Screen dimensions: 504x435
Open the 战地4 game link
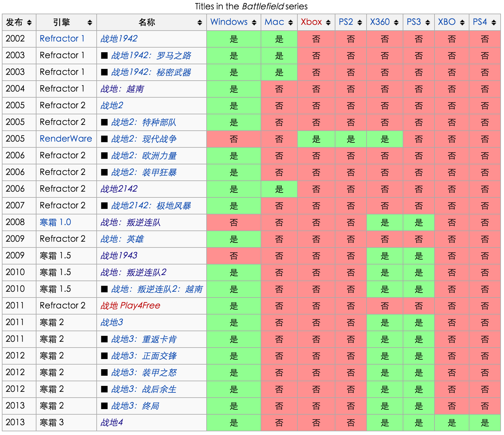tap(112, 422)
